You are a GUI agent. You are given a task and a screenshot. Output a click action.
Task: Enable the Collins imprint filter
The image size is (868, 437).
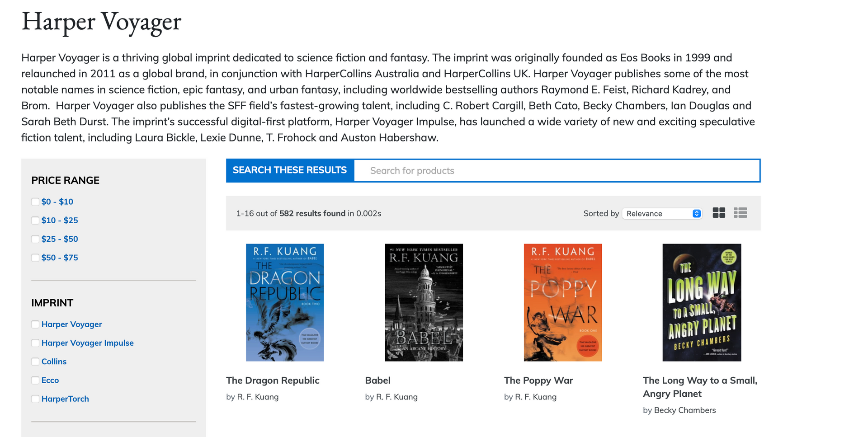pos(35,362)
